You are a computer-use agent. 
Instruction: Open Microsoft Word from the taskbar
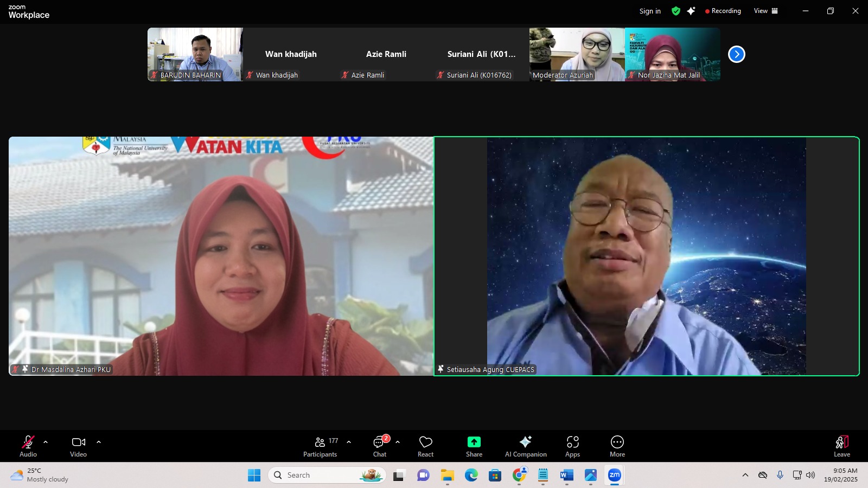tap(566, 476)
